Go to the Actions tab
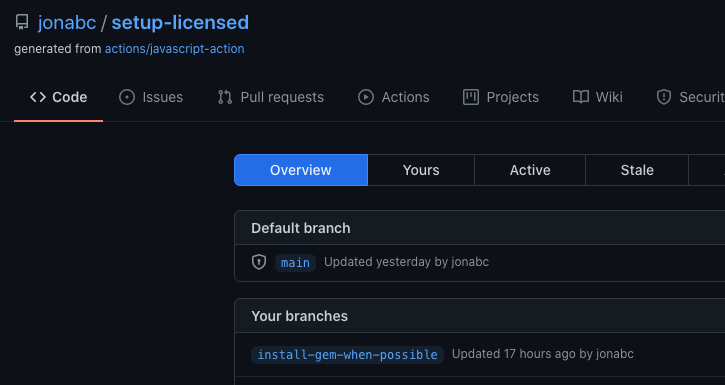The image size is (725, 385). coord(393,97)
